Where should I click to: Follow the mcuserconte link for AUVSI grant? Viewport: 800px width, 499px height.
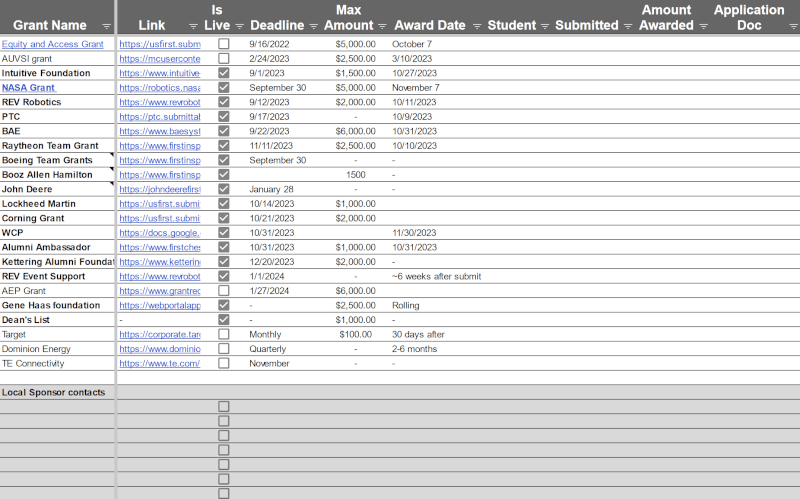click(x=160, y=59)
